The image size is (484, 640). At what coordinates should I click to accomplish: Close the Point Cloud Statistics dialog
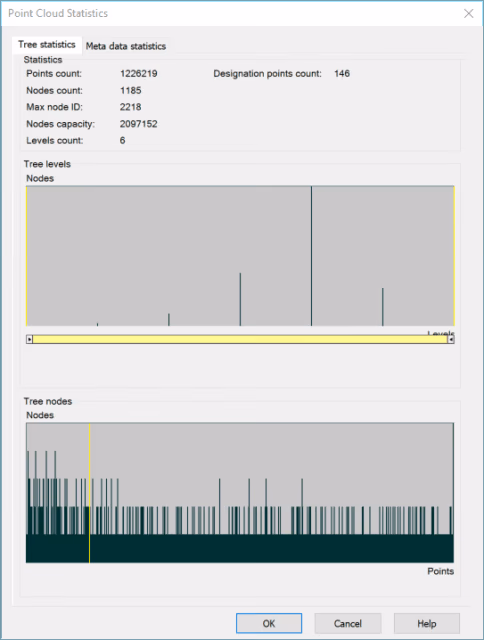point(468,13)
